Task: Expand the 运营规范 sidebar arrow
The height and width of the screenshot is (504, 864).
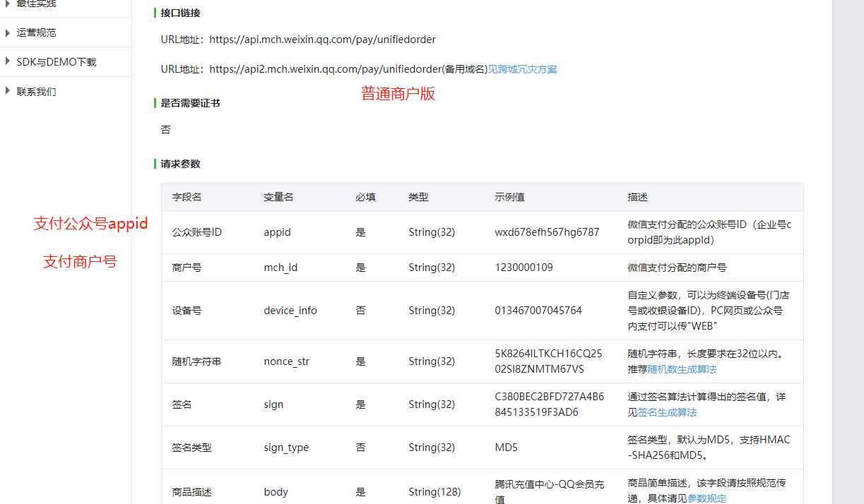Action: (x=8, y=32)
